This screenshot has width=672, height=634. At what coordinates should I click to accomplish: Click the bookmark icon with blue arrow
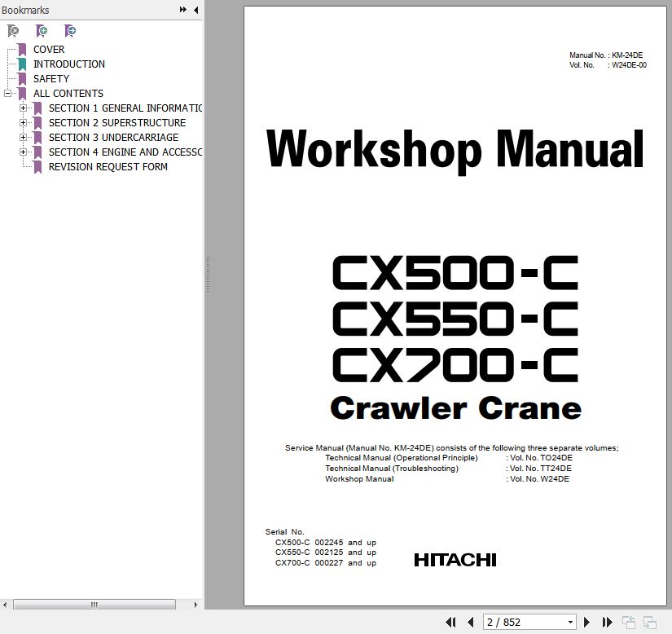70,31
